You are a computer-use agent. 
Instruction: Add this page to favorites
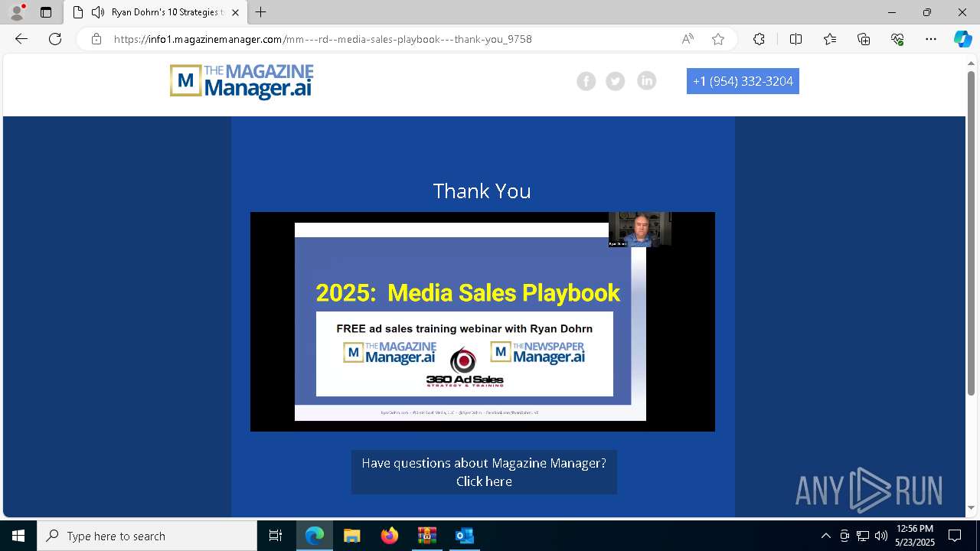718,39
